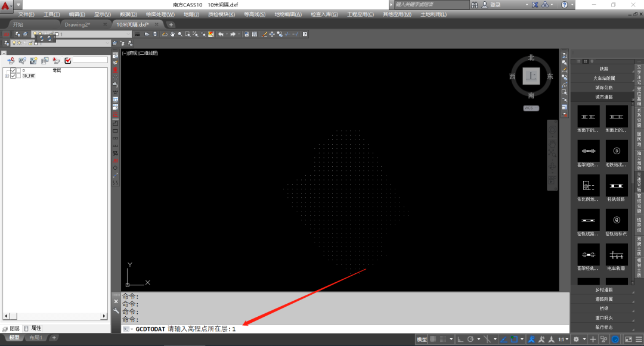Toggle object snap square icon
The height and width of the screenshot is (346, 644).
[514, 339]
